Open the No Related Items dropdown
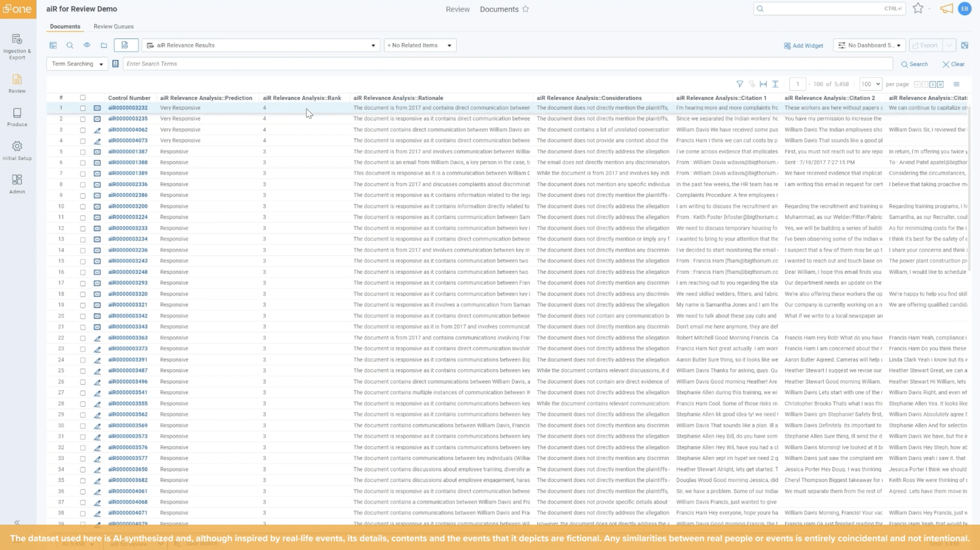Image resolution: width=980 pixels, height=550 pixels. point(420,45)
